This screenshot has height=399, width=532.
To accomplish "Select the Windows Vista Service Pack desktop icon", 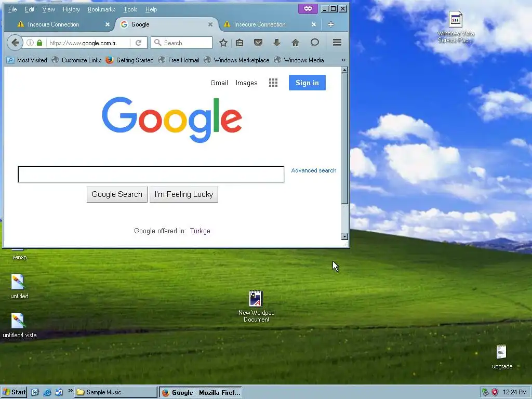I will [456, 27].
